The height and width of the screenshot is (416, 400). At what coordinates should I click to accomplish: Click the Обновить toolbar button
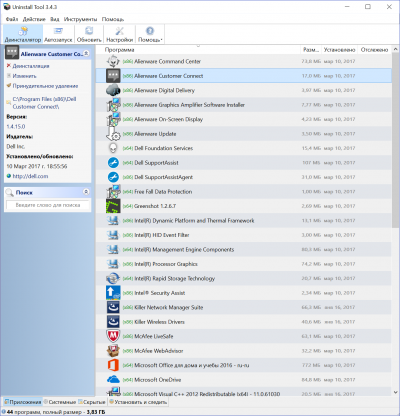89,34
